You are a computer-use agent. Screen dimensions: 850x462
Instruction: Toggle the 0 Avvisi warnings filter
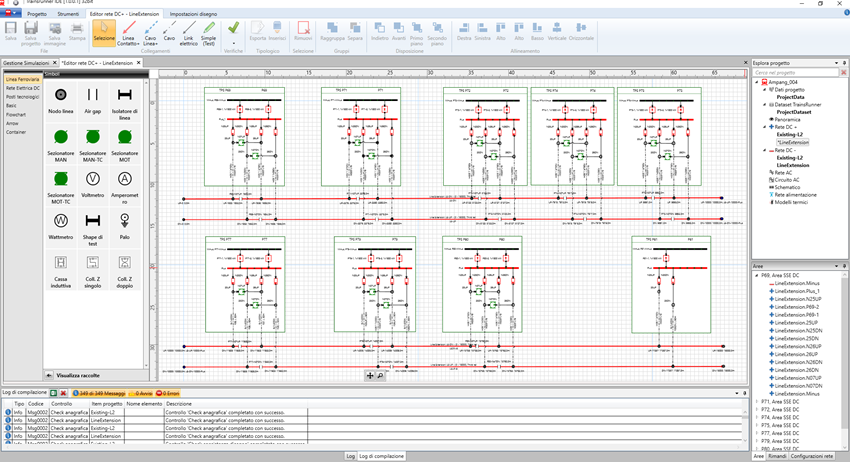coord(141,393)
